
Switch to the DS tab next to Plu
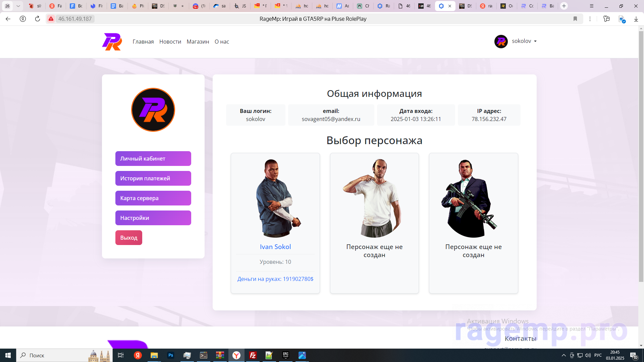point(158,6)
